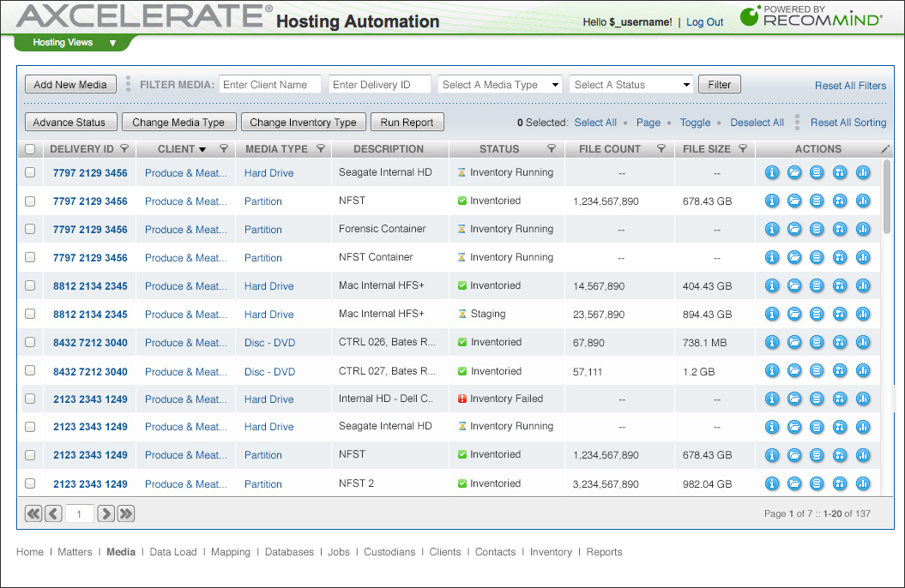Expand the Hosting Views dropdown tab
The image size is (905, 588).
(x=75, y=43)
